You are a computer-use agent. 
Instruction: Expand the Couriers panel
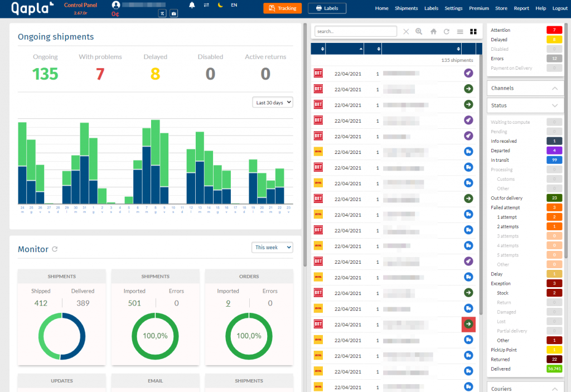point(525,388)
